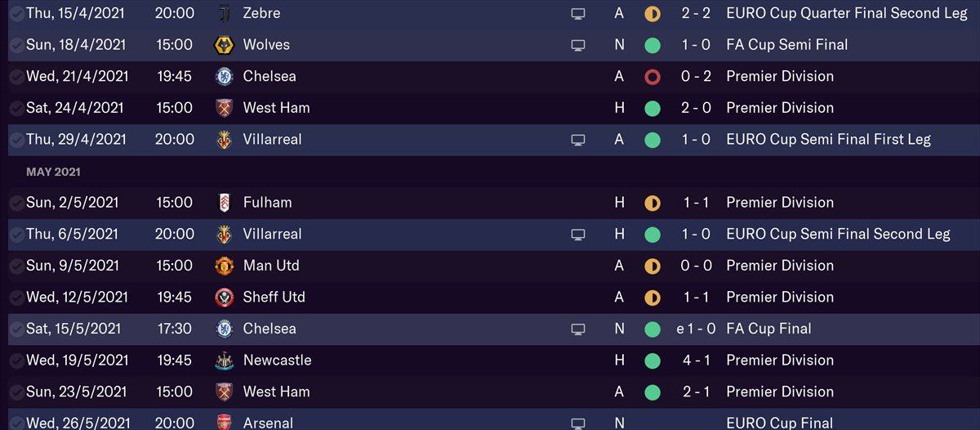The width and height of the screenshot is (980, 430).
Task: Click the Newcastle club badge
Action: (224, 361)
